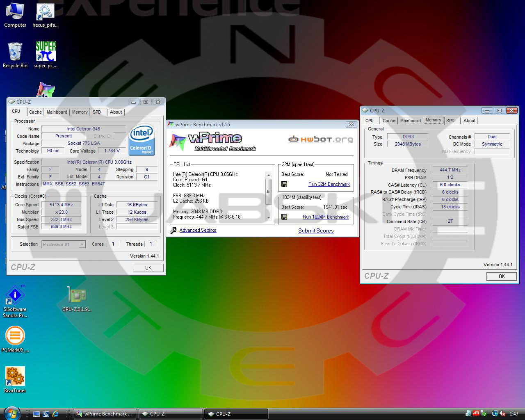525x420 pixels.
Task: Switch to the Mainboard tab in left CPU-Z
Action: point(57,112)
